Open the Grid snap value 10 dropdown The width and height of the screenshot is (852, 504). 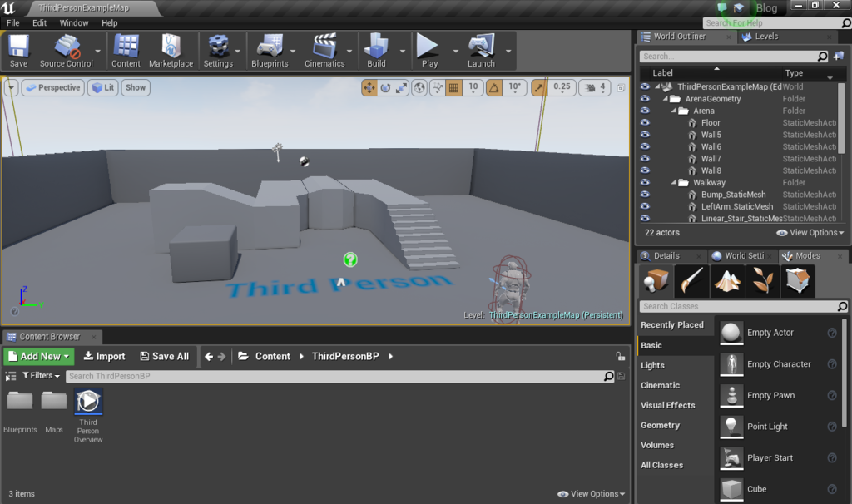pos(473,87)
